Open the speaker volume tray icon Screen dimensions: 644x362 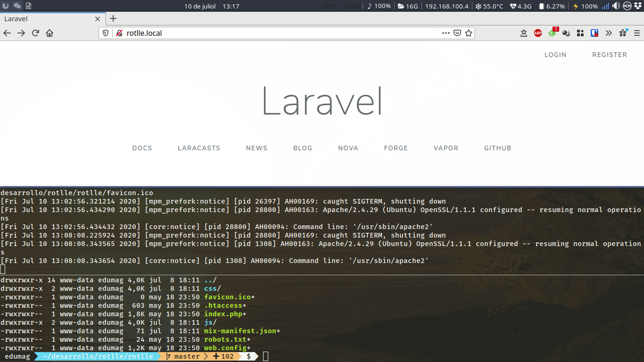[616, 6]
